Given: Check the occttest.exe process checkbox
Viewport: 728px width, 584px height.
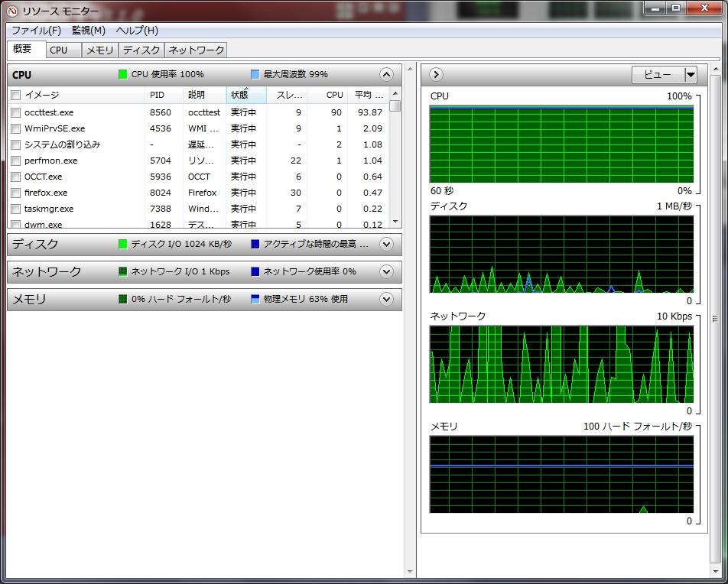Looking at the screenshot, I should (x=16, y=112).
